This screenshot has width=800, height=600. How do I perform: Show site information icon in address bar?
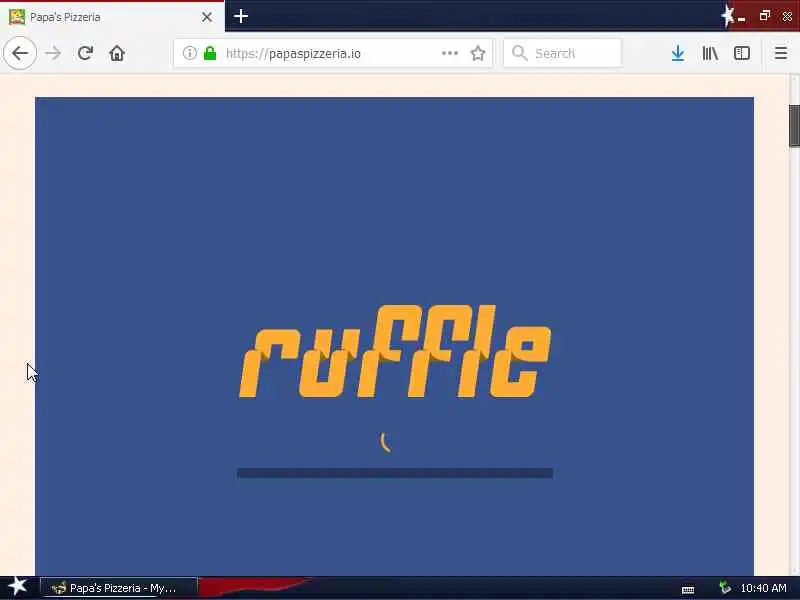tap(189, 53)
